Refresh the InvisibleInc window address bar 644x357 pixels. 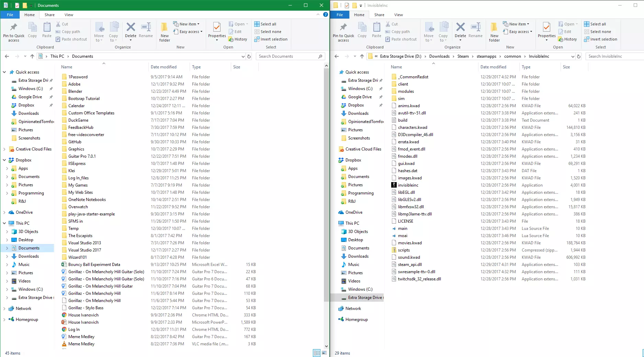(x=579, y=56)
